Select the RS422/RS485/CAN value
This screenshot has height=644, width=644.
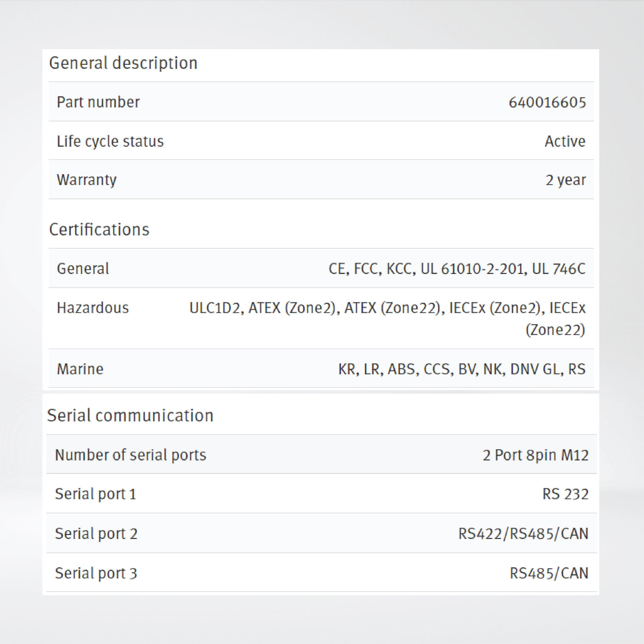(523, 534)
